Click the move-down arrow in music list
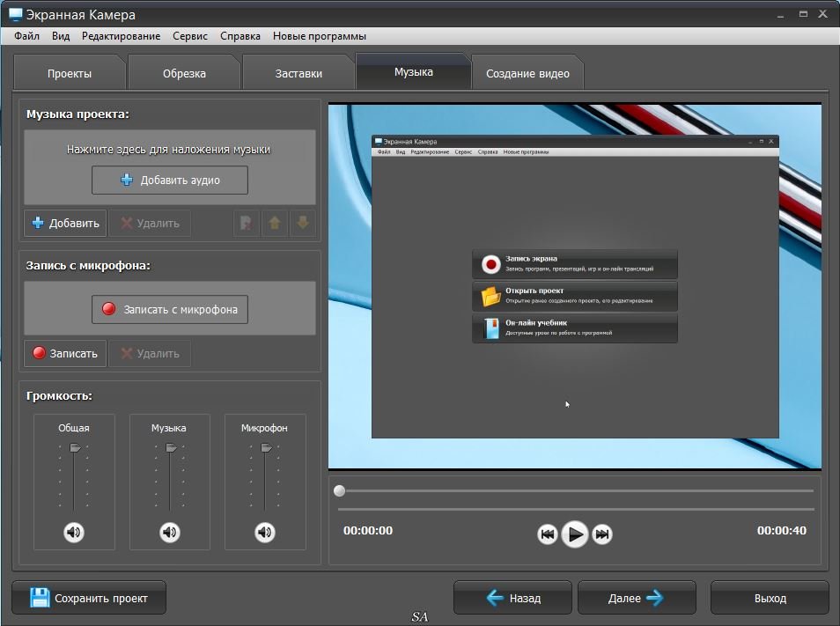The image size is (840, 626). (x=303, y=224)
